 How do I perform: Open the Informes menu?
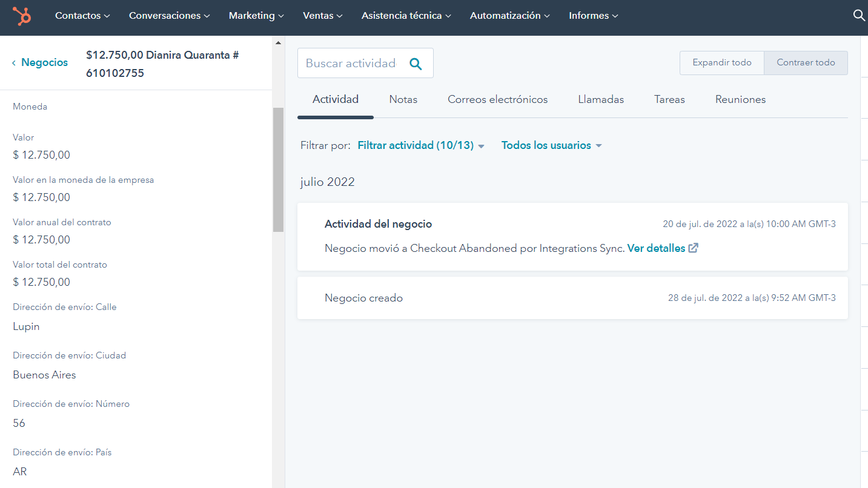593,16
